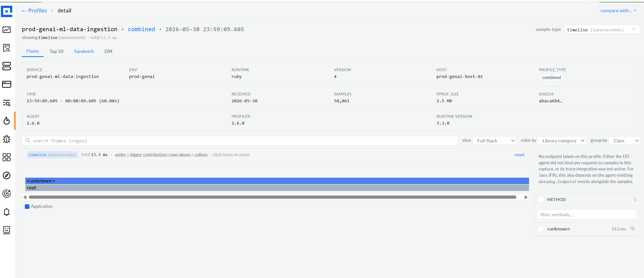Click the timeline (nanoseconds) chip

[52, 155]
